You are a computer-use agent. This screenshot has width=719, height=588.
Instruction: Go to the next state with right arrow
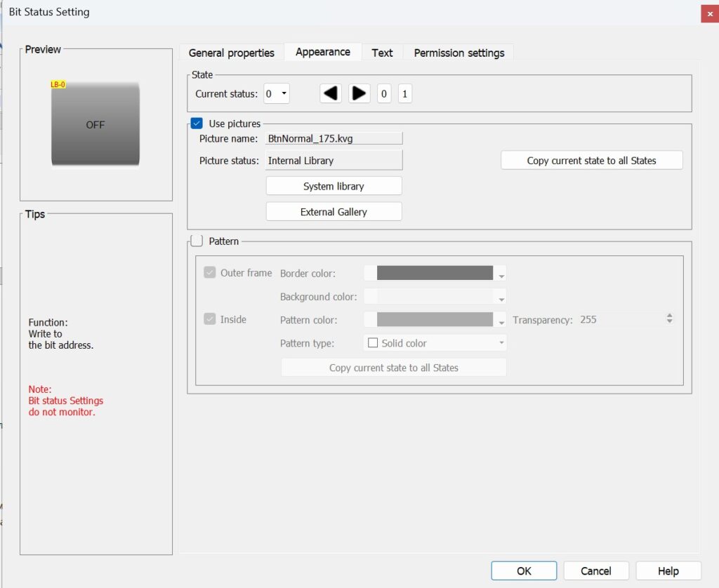(x=359, y=93)
